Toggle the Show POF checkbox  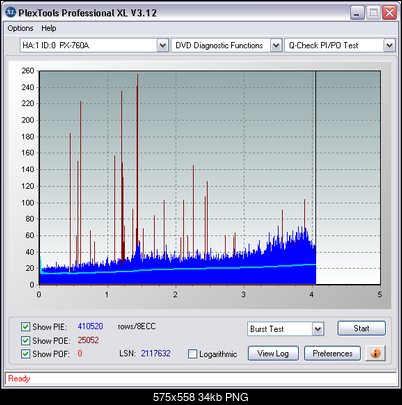pyautogui.click(x=25, y=354)
